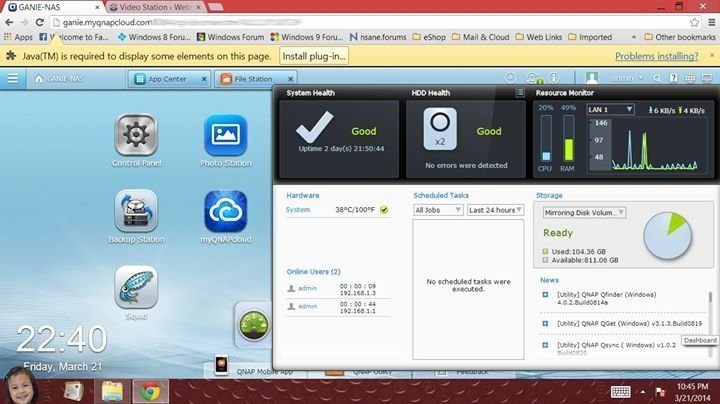Switch to the App Center tab
This screenshot has height=404, width=720.
click(x=167, y=79)
